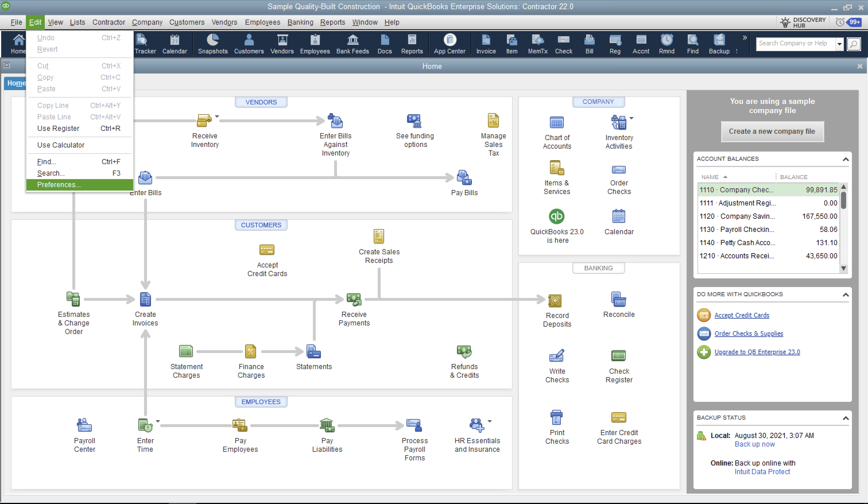Open Chart of Accounts in the Company panel
868x504 pixels.
557,122
